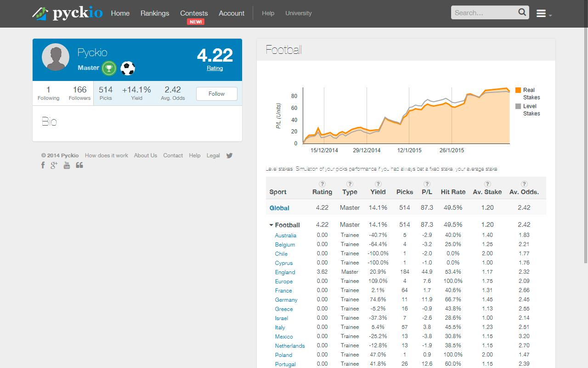Click the red NEW! badge under Contests

[196, 22]
